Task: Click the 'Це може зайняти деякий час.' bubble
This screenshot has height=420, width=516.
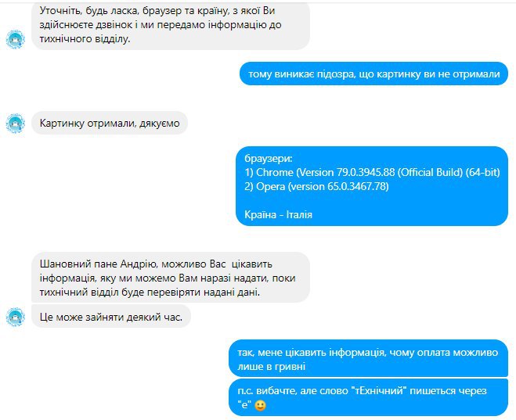Action: click(x=111, y=317)
